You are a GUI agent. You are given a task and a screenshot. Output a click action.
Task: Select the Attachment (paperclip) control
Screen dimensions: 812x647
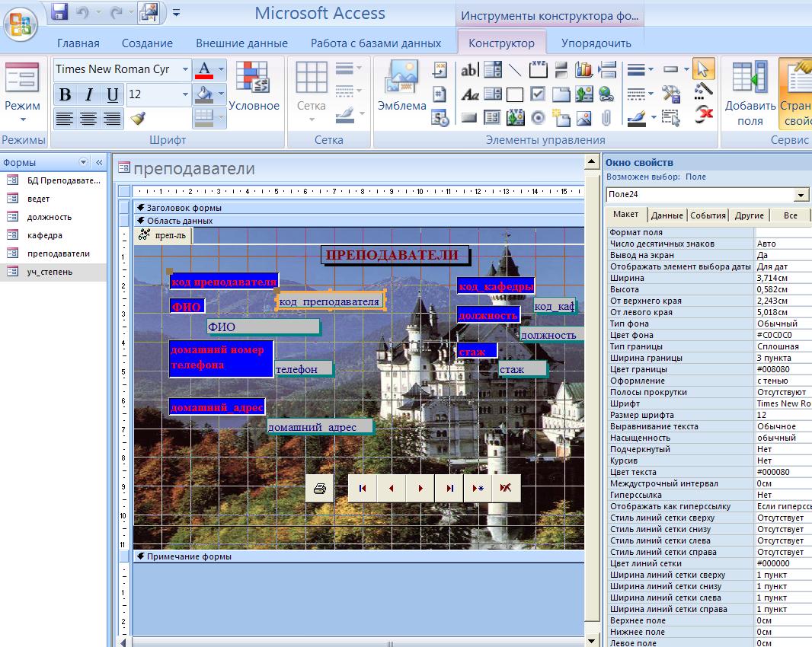(606, 119)
